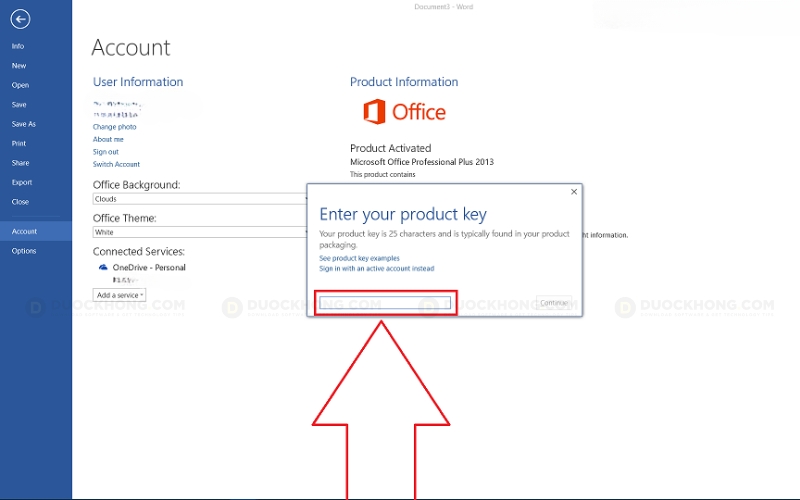Select Export in the sidebar
This screenshot has width=800, height=500.
[22, 182]
